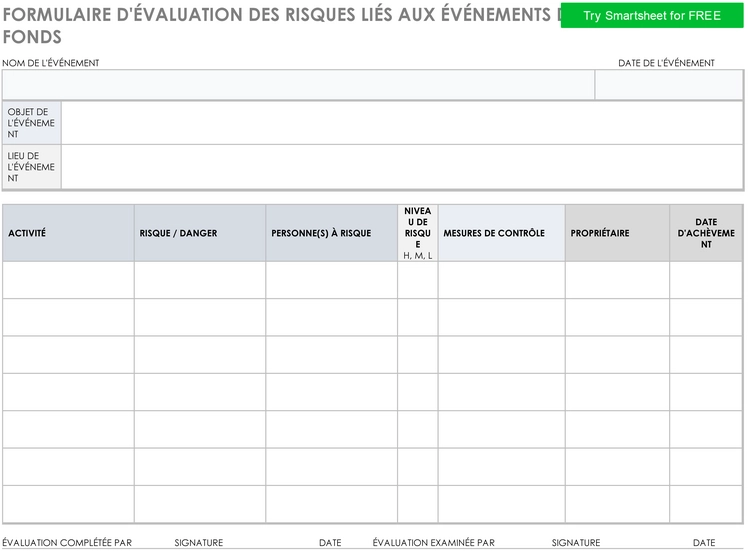Select the NIVEAU DE RISQUE column header

[418, 233]
